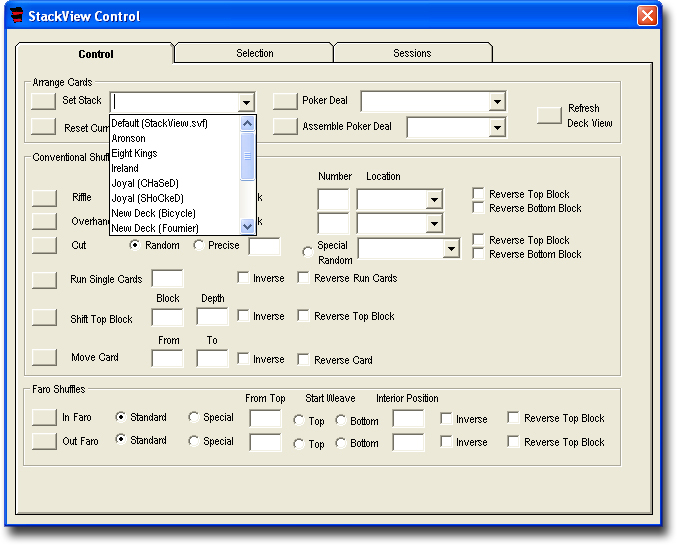This screenshot has width=677, height=545.
Task: Open the Special Random dropdown
Action: pos(451,249)
